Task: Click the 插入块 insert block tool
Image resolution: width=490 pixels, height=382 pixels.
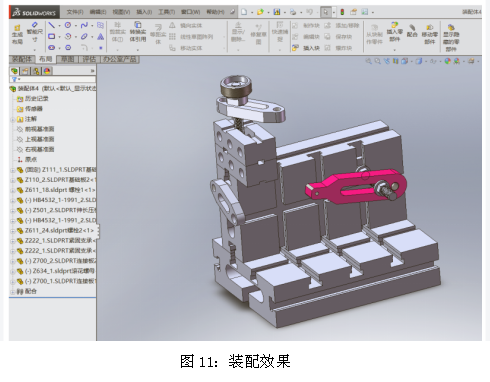Action: (x=307, y=48)
